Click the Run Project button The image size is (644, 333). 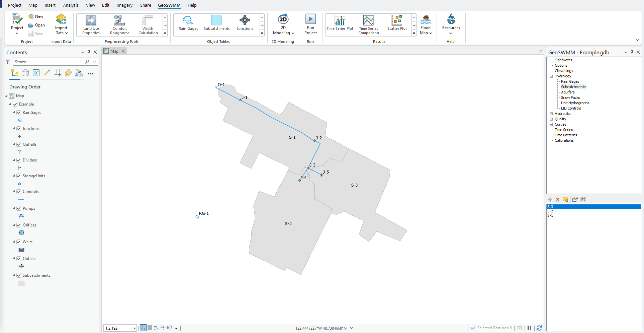(x=310, y=24)
